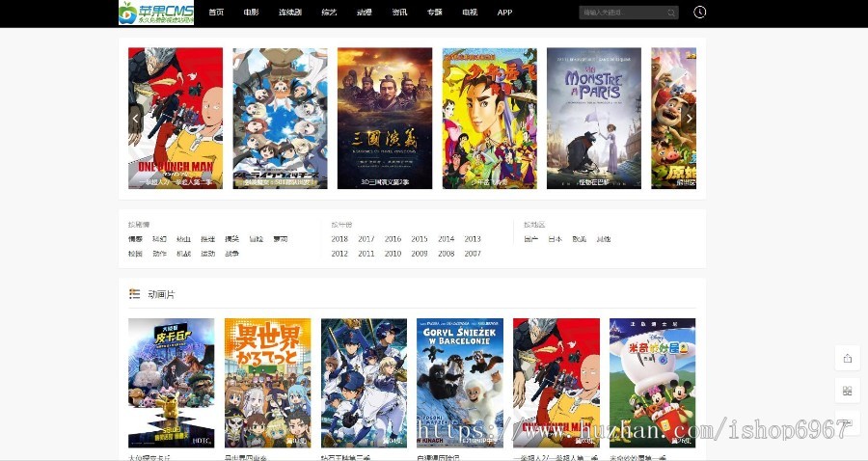Filter by year 2007

(473, 254)
